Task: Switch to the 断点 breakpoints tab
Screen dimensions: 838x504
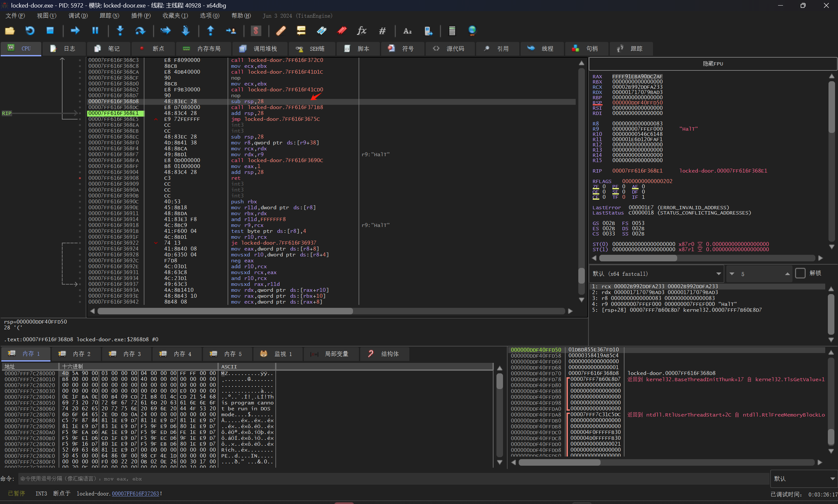Action: [154, 48]
